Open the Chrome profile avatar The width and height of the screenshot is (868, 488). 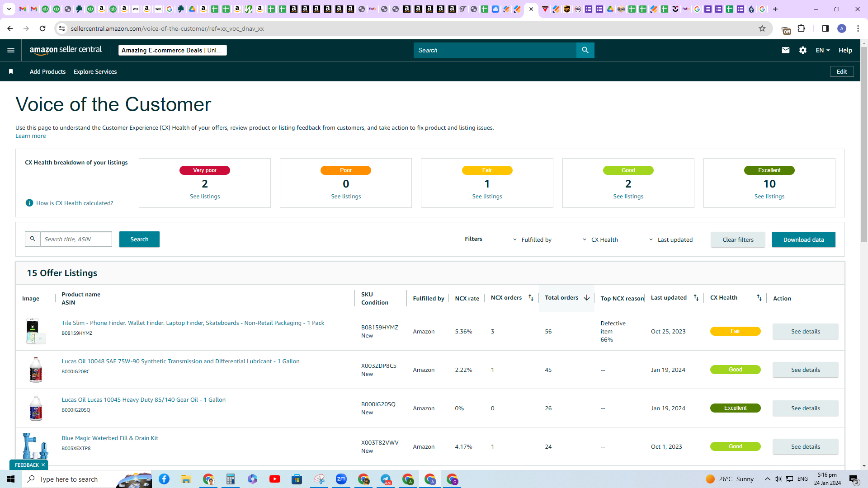pos(842,28)
